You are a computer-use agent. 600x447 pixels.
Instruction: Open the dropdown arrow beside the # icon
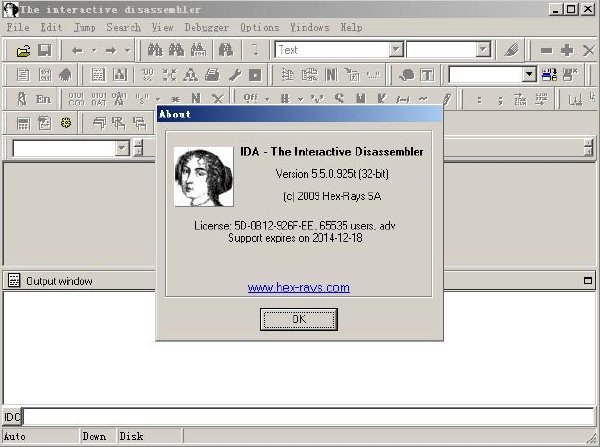pos(300,99)
